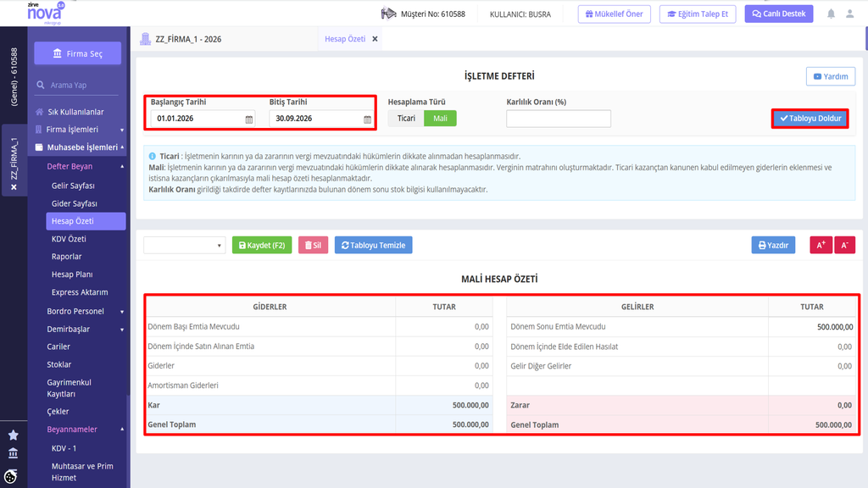868x488 pixels.
Task: Click the bank building icon in left rail
Action: click(14, 454)
